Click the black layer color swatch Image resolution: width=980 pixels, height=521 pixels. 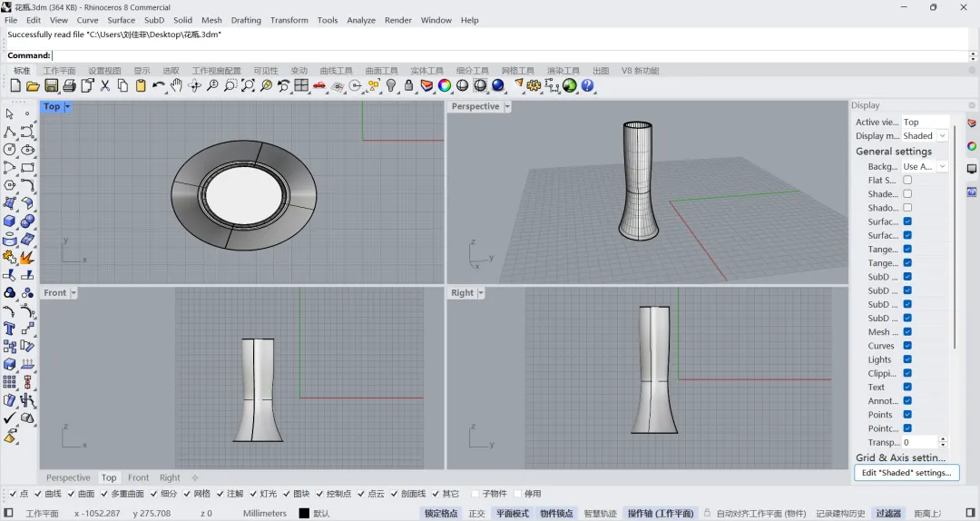[304, 513]
